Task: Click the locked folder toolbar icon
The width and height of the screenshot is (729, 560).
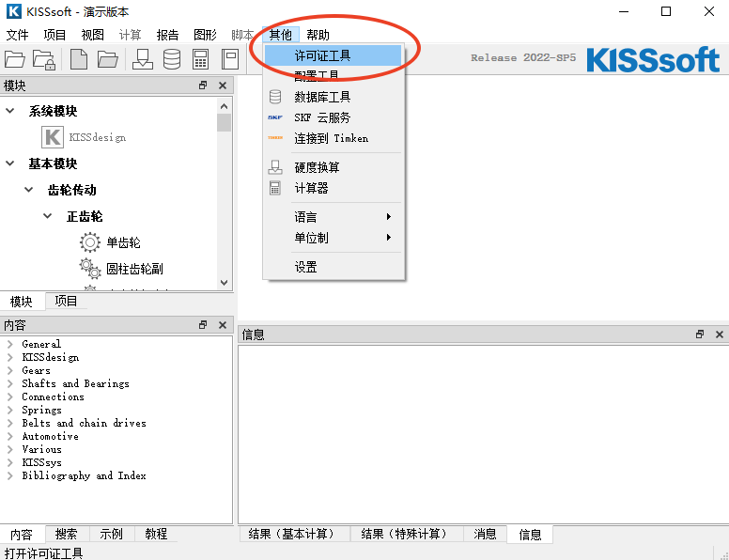Action: (44, 59)
